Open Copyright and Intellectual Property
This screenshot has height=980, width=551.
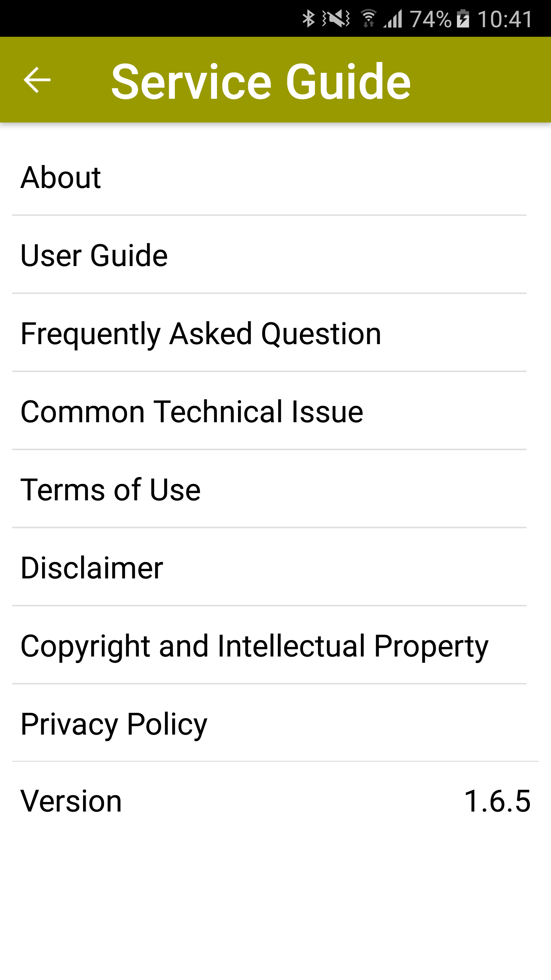(x=254, y=646)
